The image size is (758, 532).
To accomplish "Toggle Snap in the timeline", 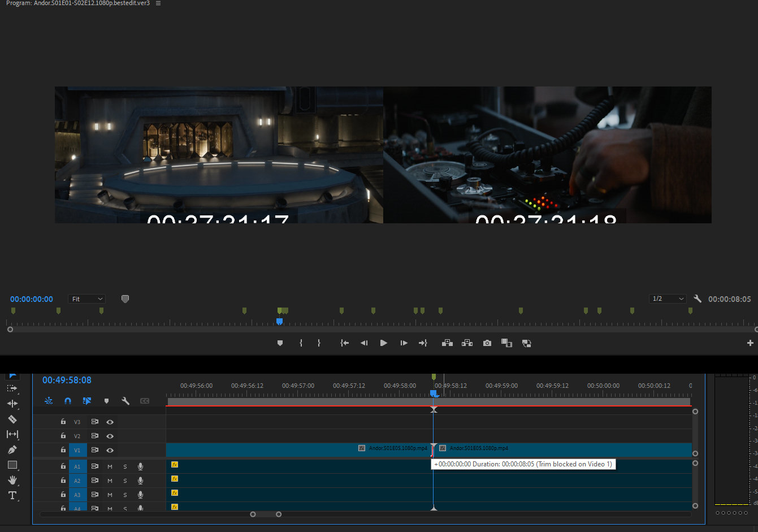I will 68,401.
